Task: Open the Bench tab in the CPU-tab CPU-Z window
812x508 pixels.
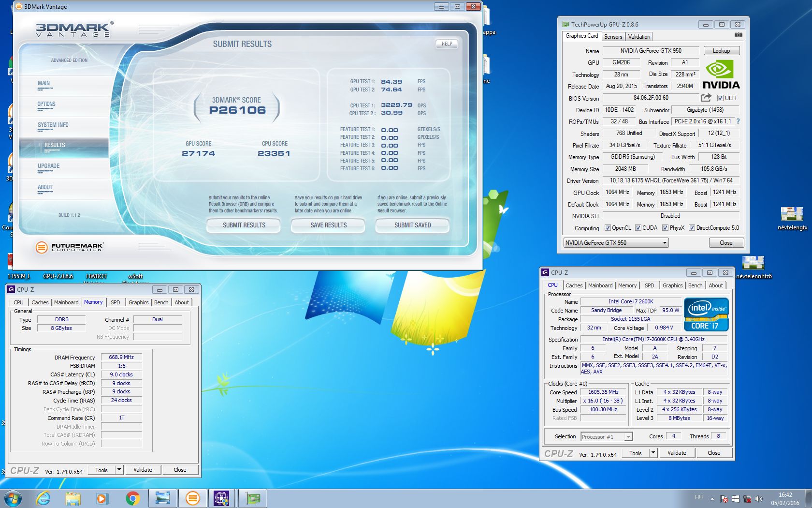Action: tap(695, 285)
